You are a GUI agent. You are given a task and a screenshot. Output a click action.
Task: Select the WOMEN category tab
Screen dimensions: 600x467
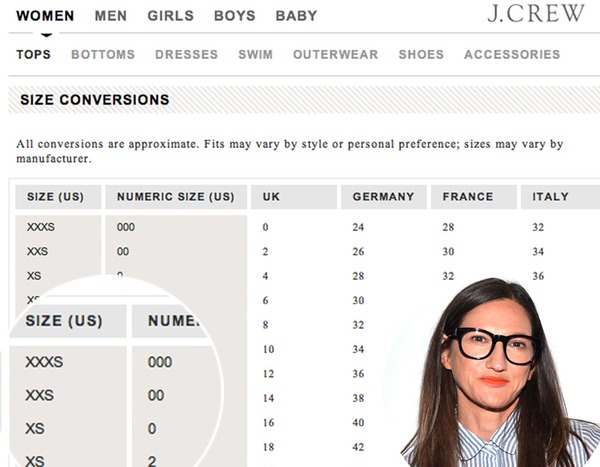pyautogui.click(x=45, y=16)
